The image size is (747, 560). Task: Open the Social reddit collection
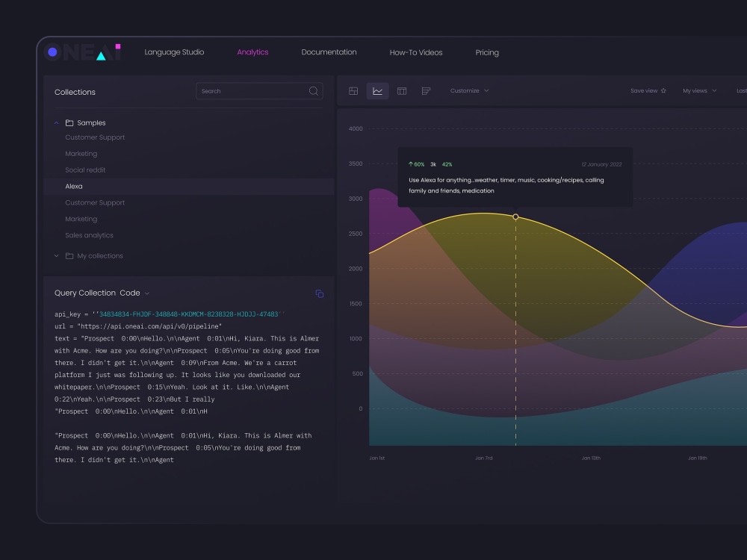(x=85, y=170)
